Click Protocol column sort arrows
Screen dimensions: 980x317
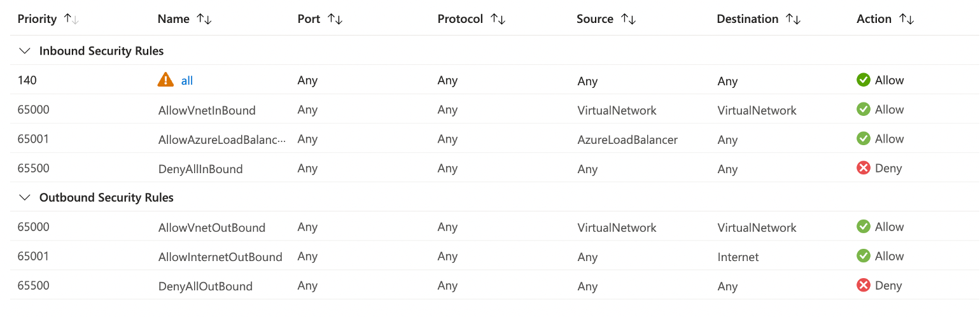pos(498,19)
